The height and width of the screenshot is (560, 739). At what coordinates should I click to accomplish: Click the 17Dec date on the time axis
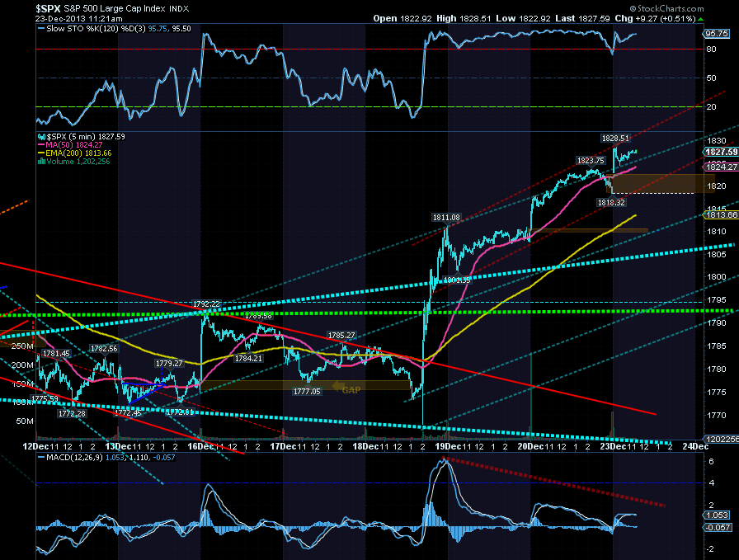tap(283, 446)
